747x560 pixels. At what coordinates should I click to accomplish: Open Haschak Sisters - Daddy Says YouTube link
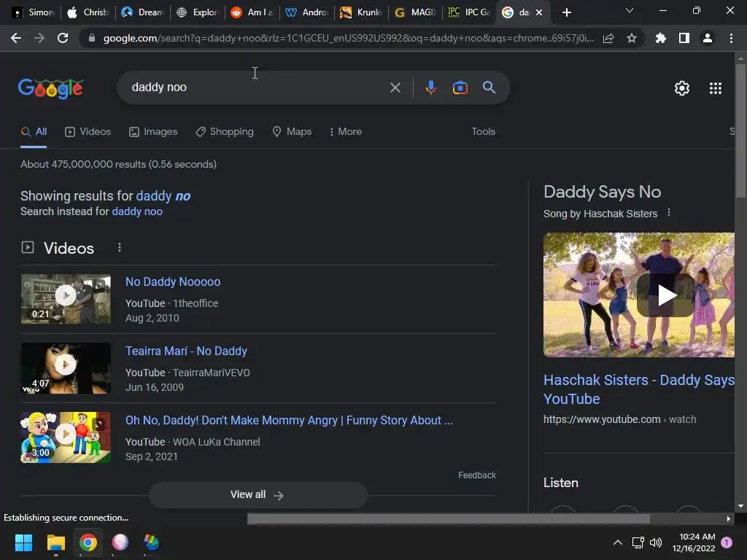pos(639,389)
